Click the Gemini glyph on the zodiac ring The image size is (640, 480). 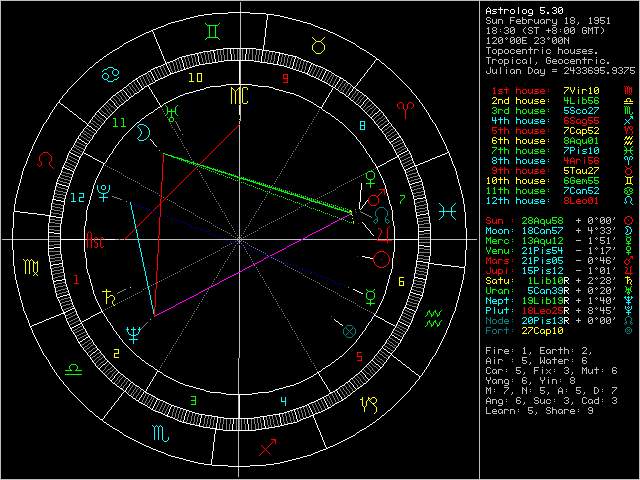point(210,31)
